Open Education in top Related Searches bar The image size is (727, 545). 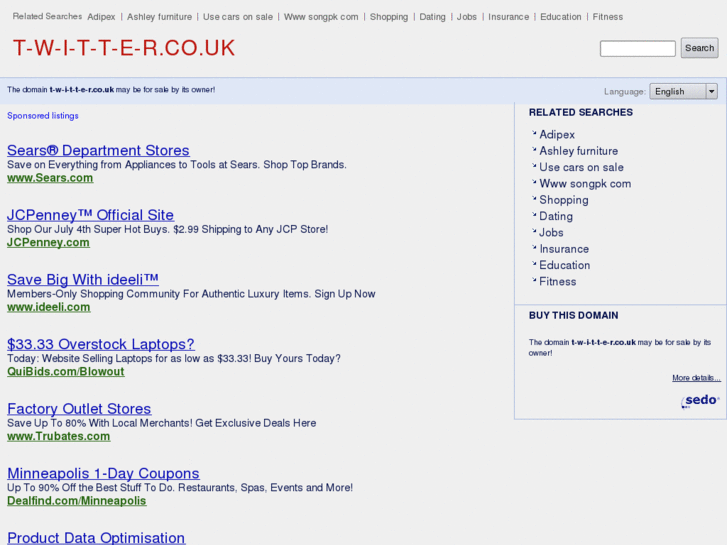point(561,17)
